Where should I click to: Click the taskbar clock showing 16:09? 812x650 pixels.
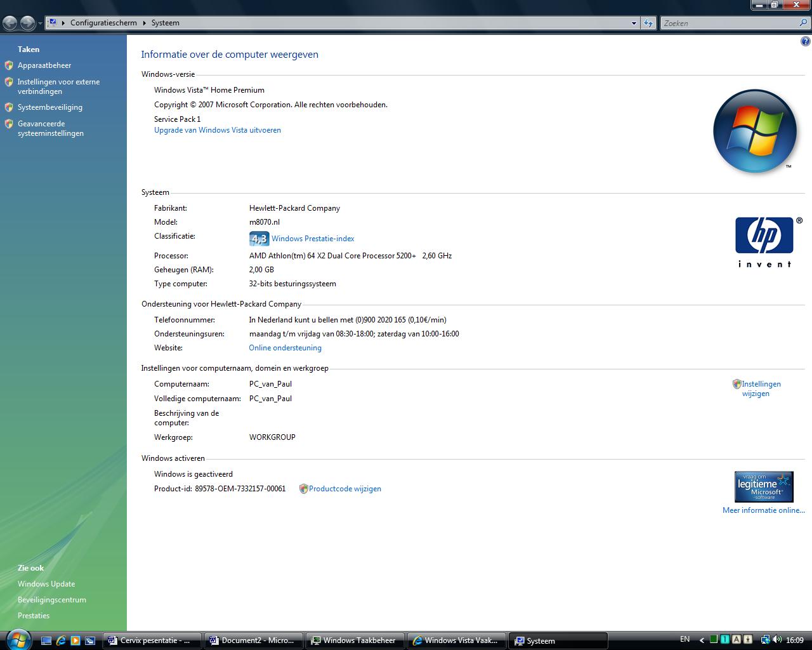(795, 640)
